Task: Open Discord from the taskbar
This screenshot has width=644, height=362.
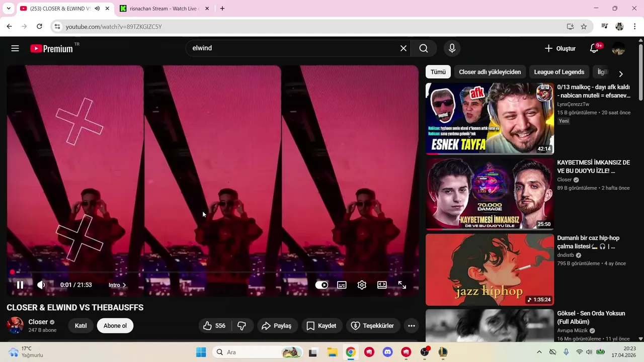Action: tap(387, 352)
